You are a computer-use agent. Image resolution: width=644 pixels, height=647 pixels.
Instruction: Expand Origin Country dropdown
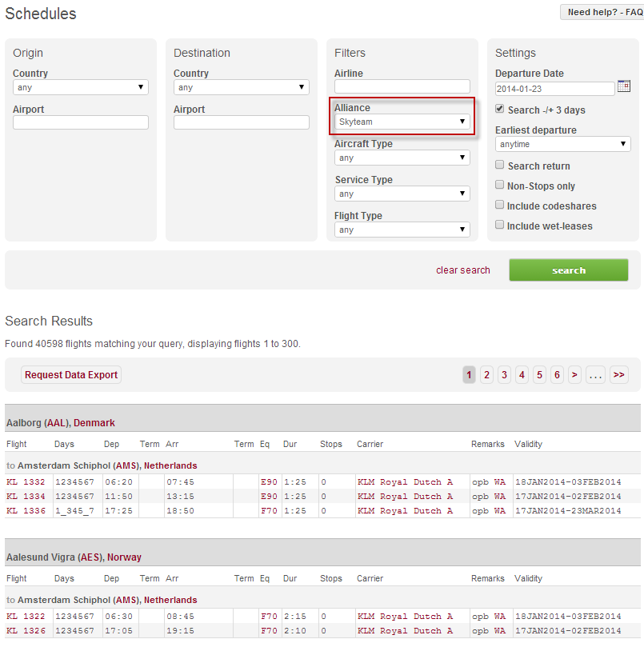coord(80,88)
